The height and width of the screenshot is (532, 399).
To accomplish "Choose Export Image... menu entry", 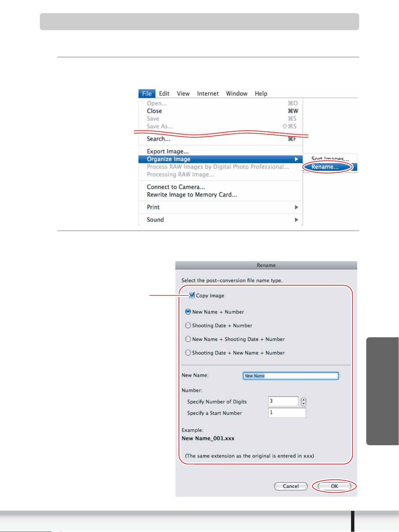I will pyautogui.click(x=220, y=151).
